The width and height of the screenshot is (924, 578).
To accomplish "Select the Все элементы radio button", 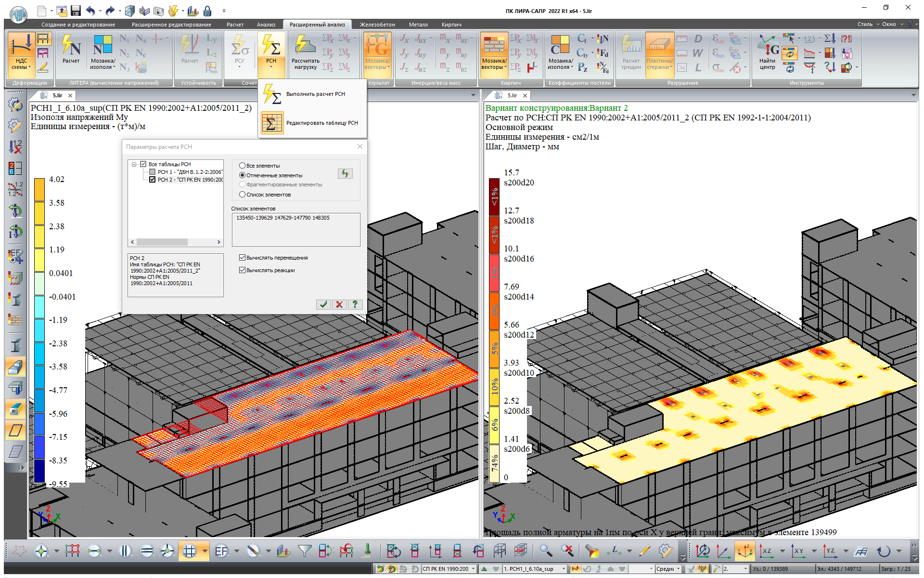I will [x=243, y=166].
